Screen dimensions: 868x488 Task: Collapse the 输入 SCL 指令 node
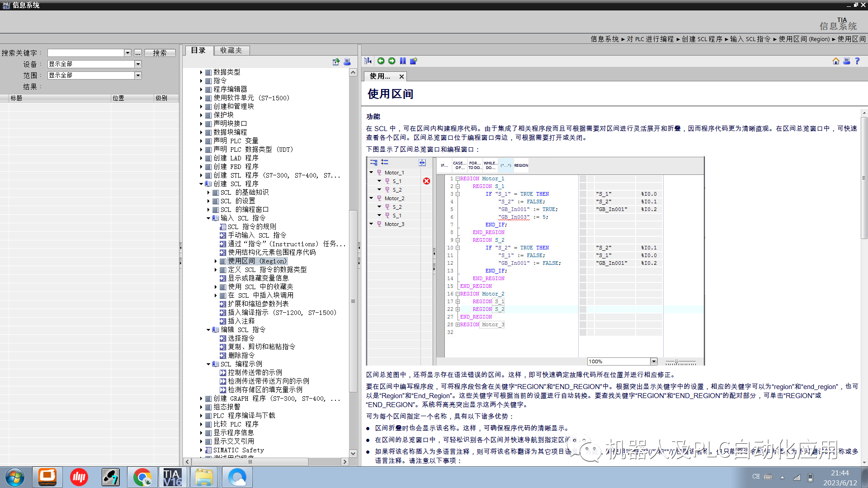click(208, 218)
